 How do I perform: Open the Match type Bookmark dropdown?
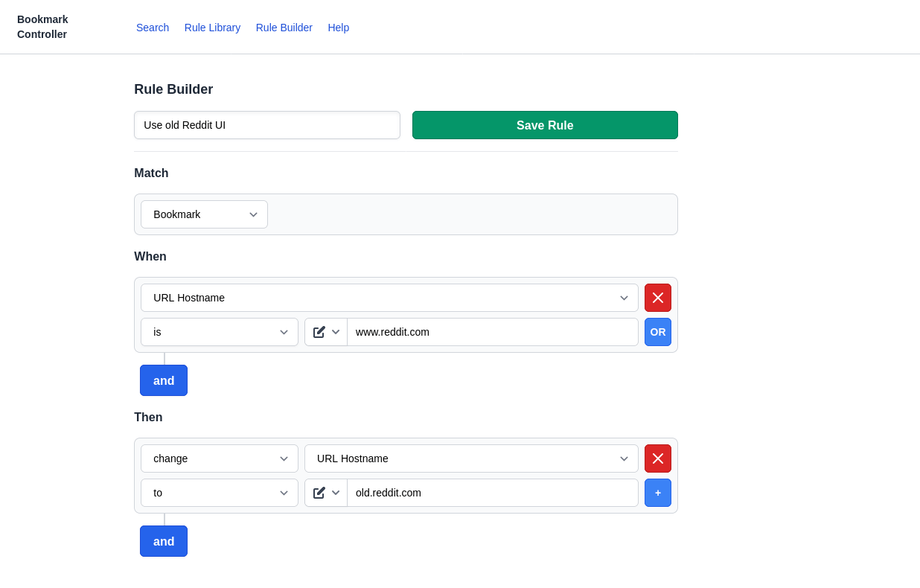tap(204, 214)
